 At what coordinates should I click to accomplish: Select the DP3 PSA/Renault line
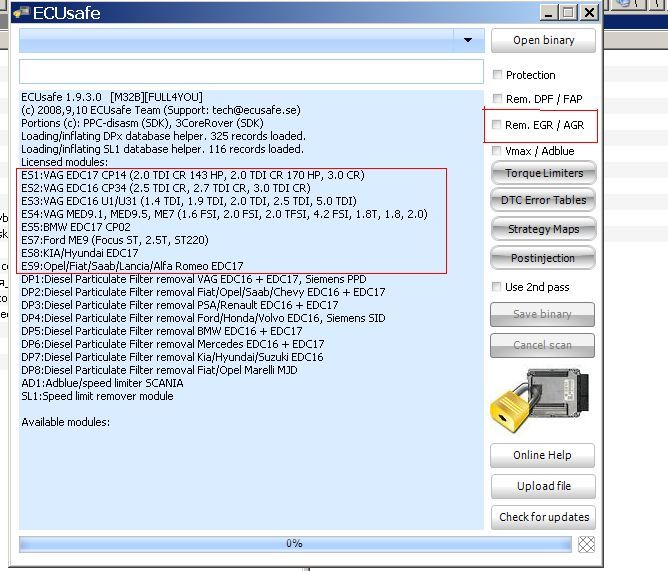coord(180,305)
